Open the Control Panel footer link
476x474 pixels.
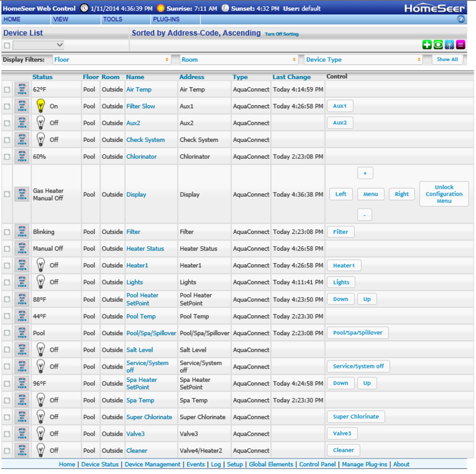318,464
